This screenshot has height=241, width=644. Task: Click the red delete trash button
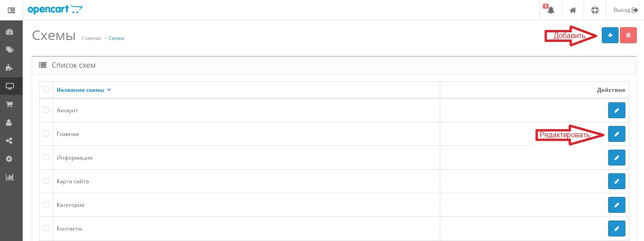click(x=628, y=35)
